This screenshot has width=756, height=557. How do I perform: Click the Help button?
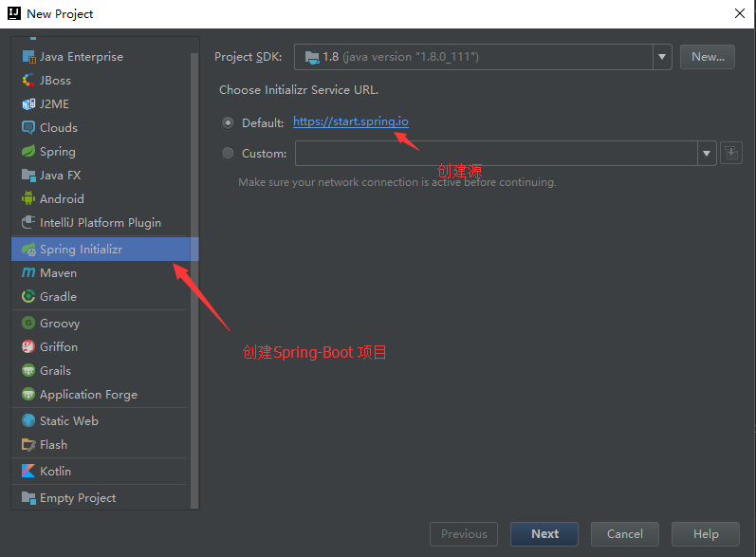click(x=706, y=534)
